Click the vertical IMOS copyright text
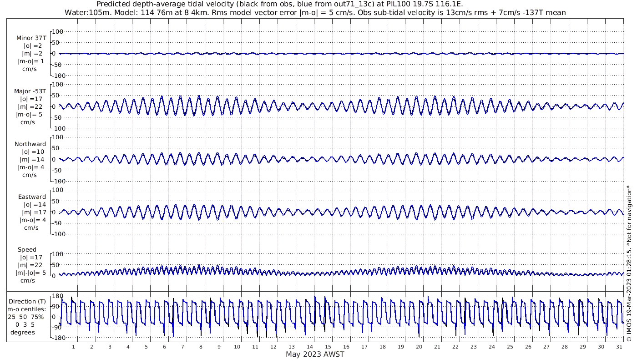This screenshot has height=364, width=637. (x=629, y=263)
